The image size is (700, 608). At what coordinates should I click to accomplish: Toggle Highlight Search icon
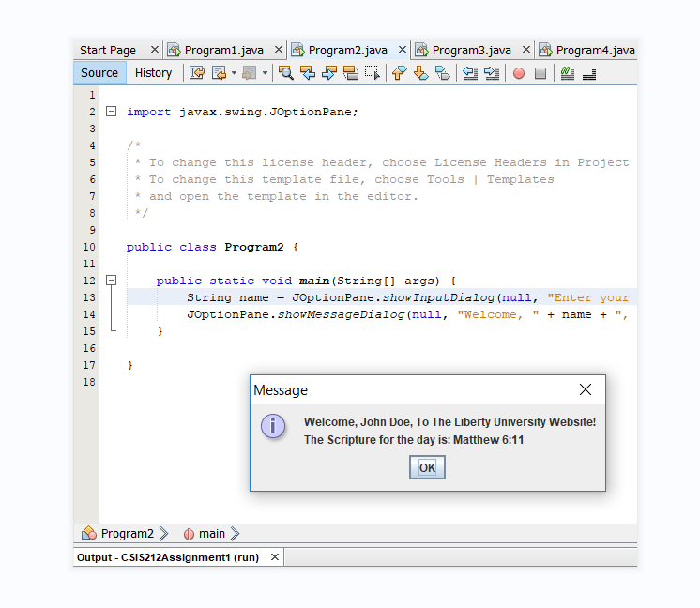coord(351,73)
